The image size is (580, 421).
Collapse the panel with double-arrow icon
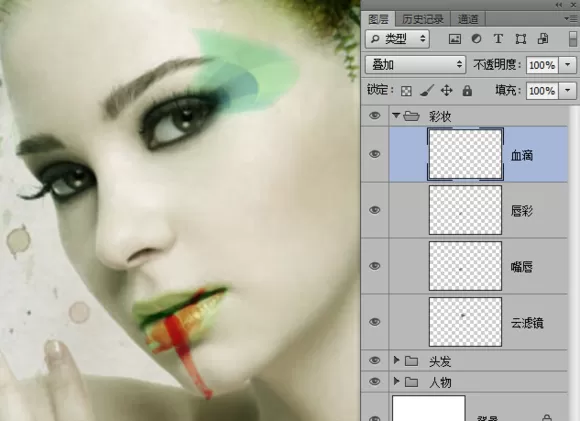[x=559, y=5]
